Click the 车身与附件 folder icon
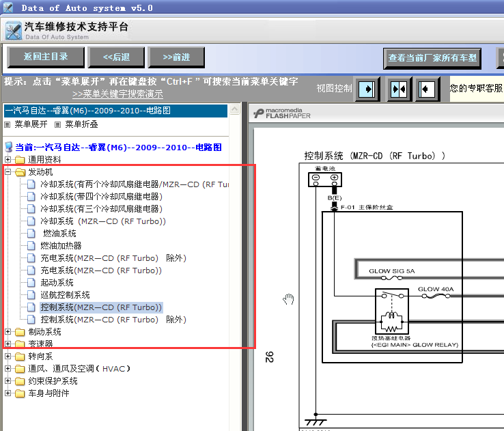Viewport: 504px width, 431px height. point(20,393)
